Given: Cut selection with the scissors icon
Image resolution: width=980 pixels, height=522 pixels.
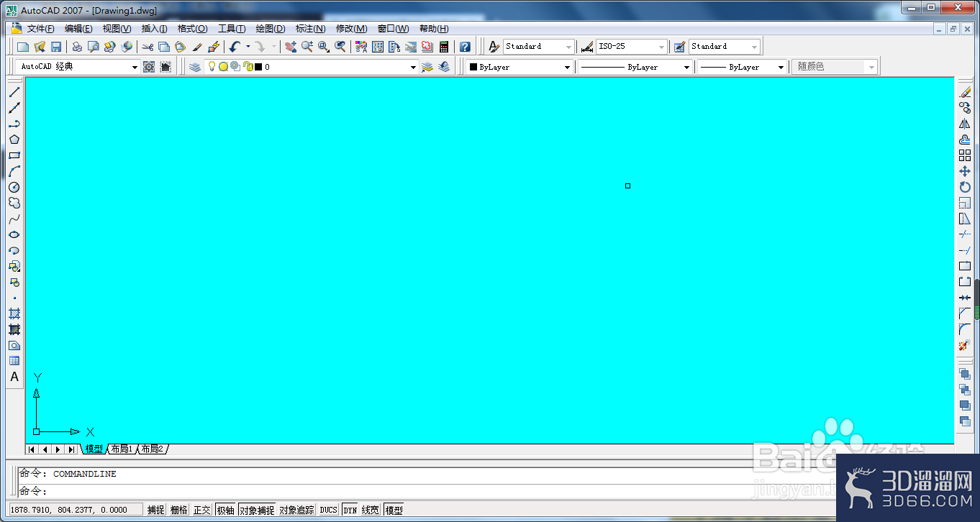Looking at the screenshot, I should pyautogui.click(x=148, y=47).
